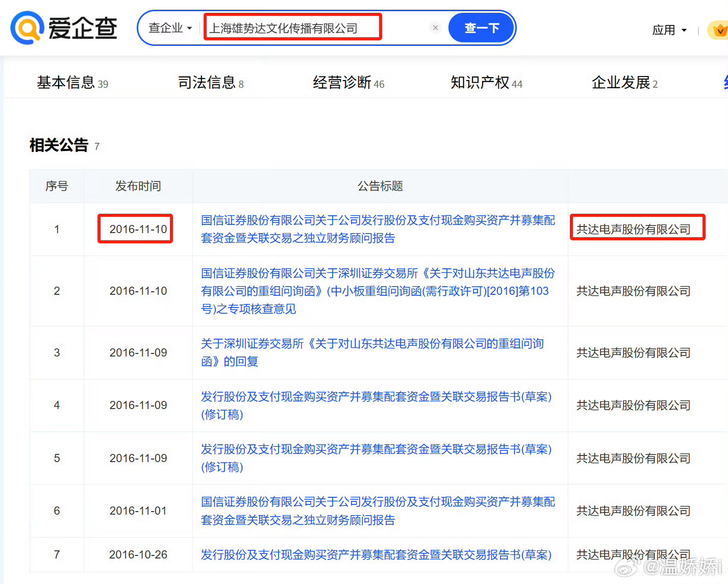Open row 6 announcement 国信证券独立财务顾问报告

click(x=378, y=511)
